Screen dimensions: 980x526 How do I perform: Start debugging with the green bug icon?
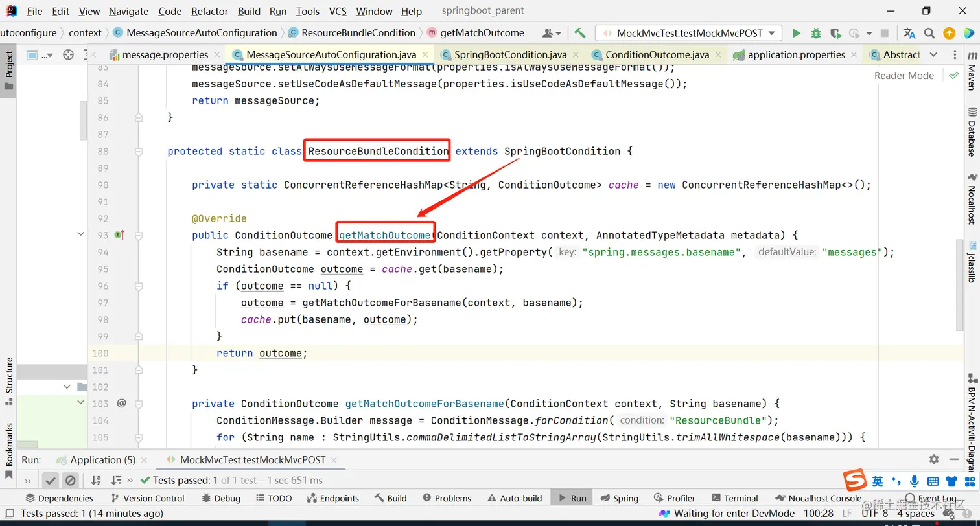(816, 33)
